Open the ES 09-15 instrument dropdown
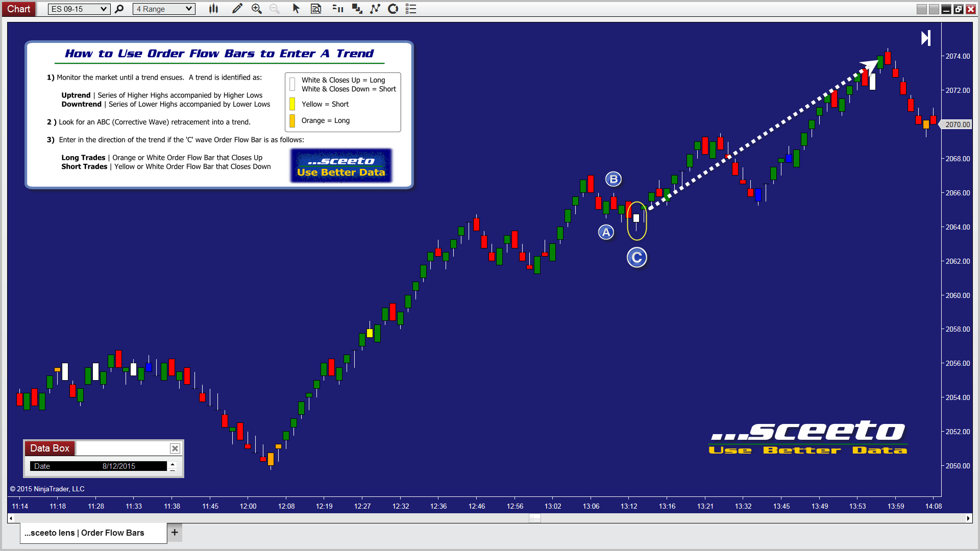 pyautogui.click(x=79, y=9)
